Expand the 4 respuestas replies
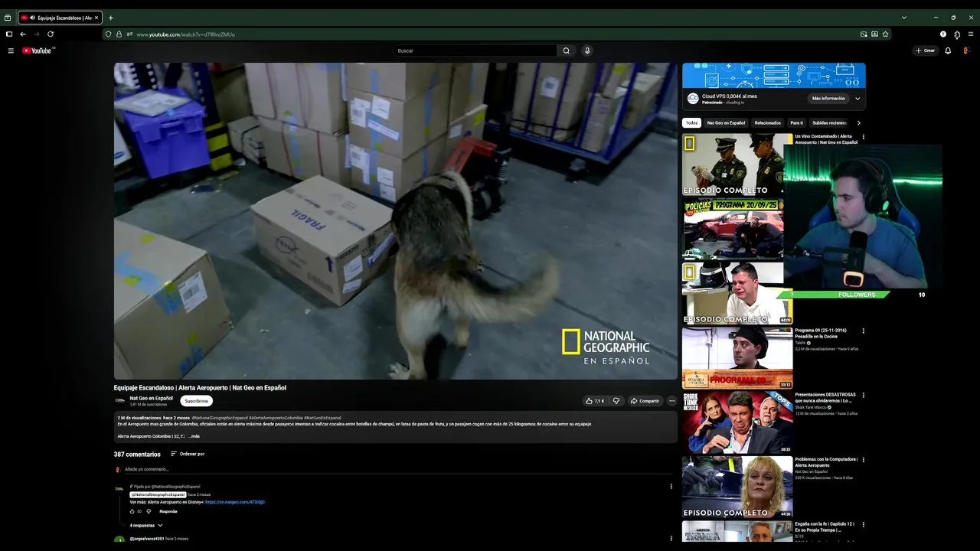Screen dimensions: 980x551 [x=146, y=525]
